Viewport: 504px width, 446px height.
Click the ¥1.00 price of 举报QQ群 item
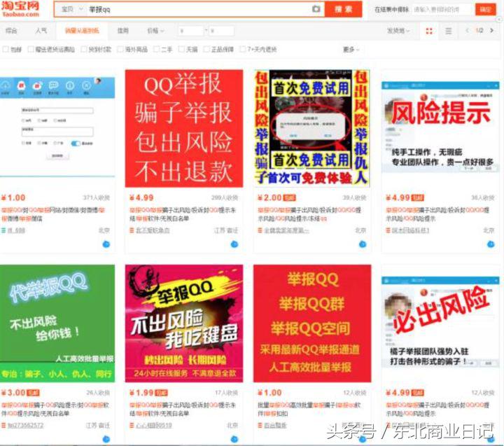[x=269, y=393]
